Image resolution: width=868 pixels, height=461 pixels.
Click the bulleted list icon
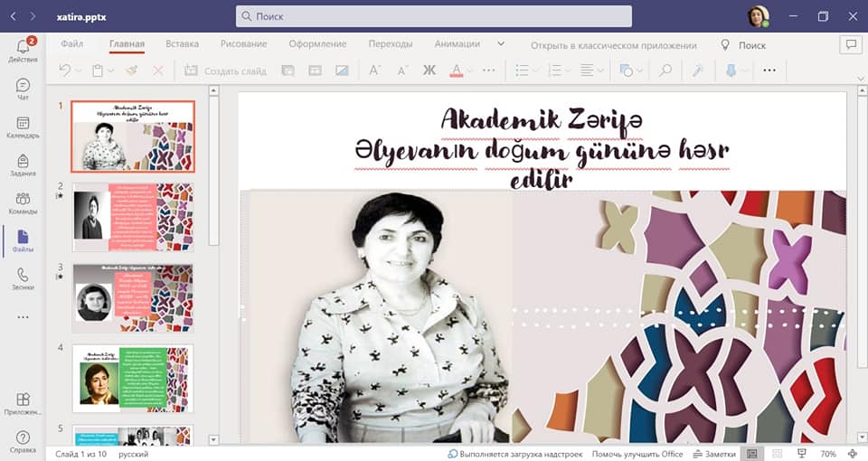tap(522, 71)
